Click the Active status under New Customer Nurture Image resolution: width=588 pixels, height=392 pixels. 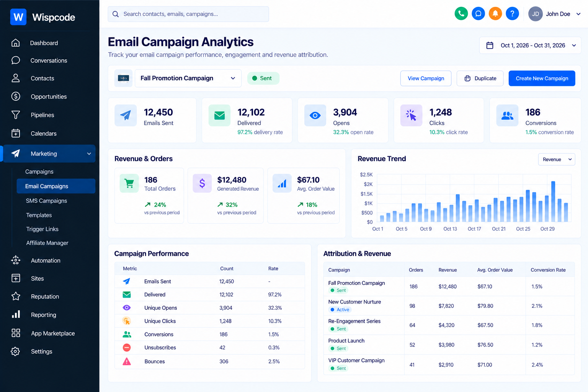(x=340, y=310)
